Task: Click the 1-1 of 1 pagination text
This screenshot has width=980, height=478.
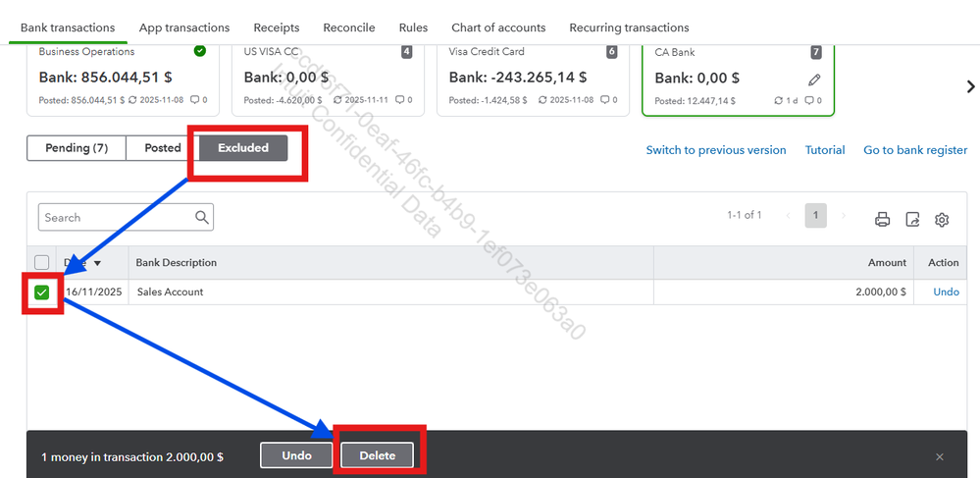Action: click(x=744, y=215)
